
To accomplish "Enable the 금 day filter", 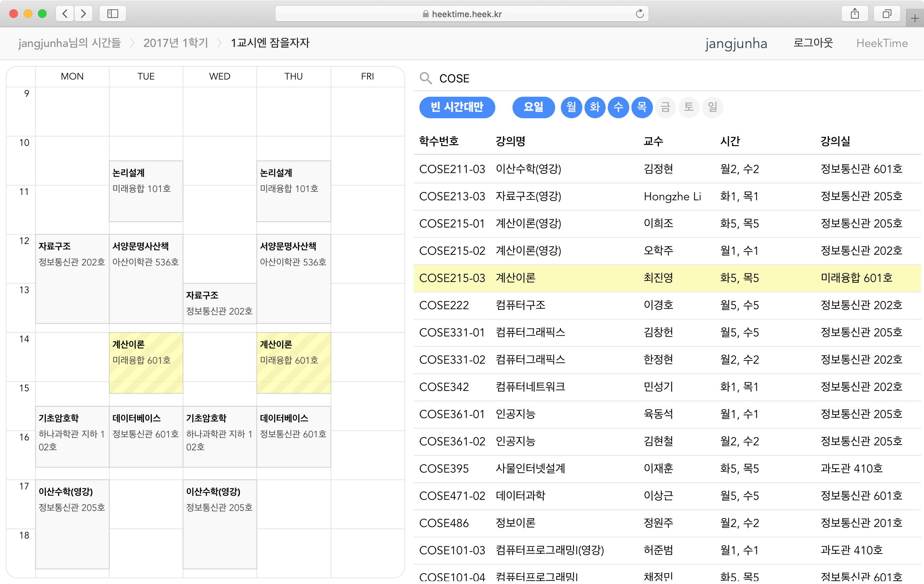I will tap(665, 107).
